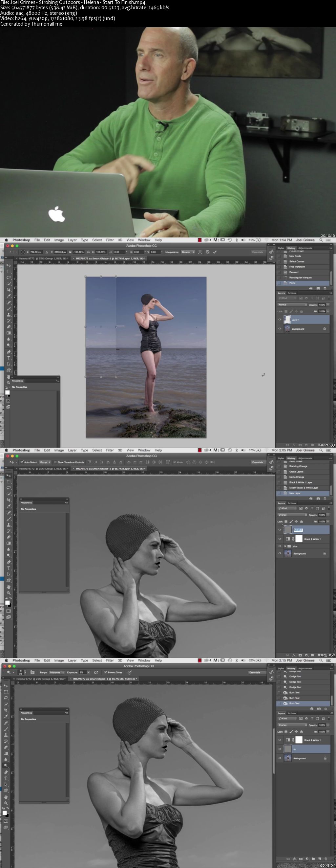
Task: Cancel the transform in the 1:54 PM window
Action: click(207, 252)
